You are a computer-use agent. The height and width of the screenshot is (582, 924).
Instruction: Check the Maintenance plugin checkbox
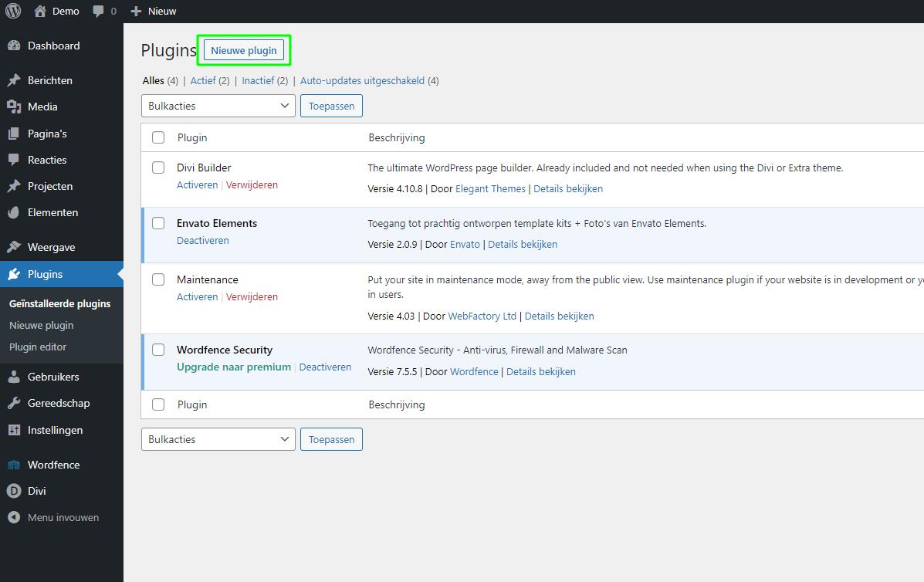click(x=158, y=279)
